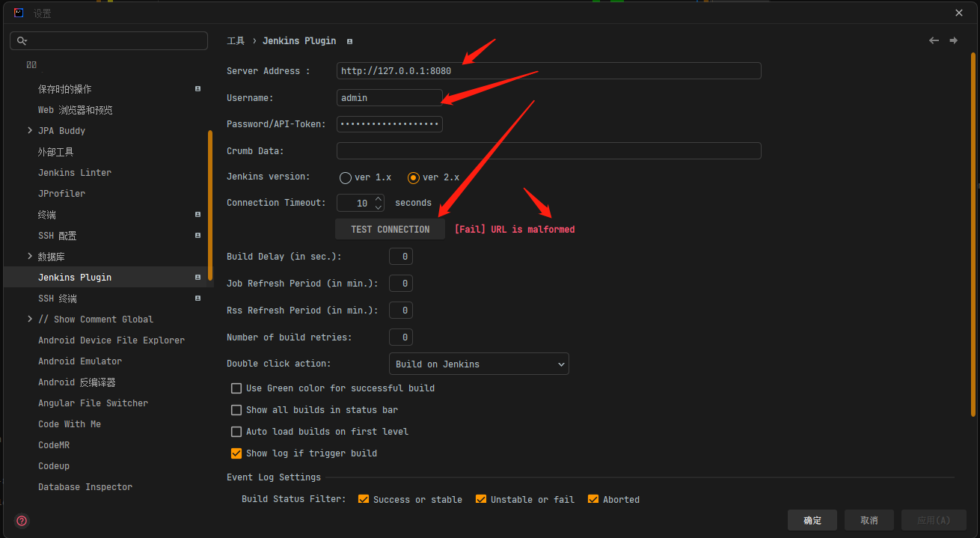Open the Double click action dropdown
The width and height of the screenshot is (980, 538).
coord(479,364)
